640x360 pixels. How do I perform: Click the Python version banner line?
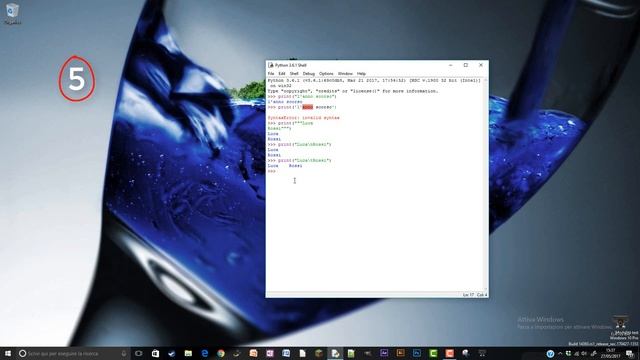(x=374, y=81)
